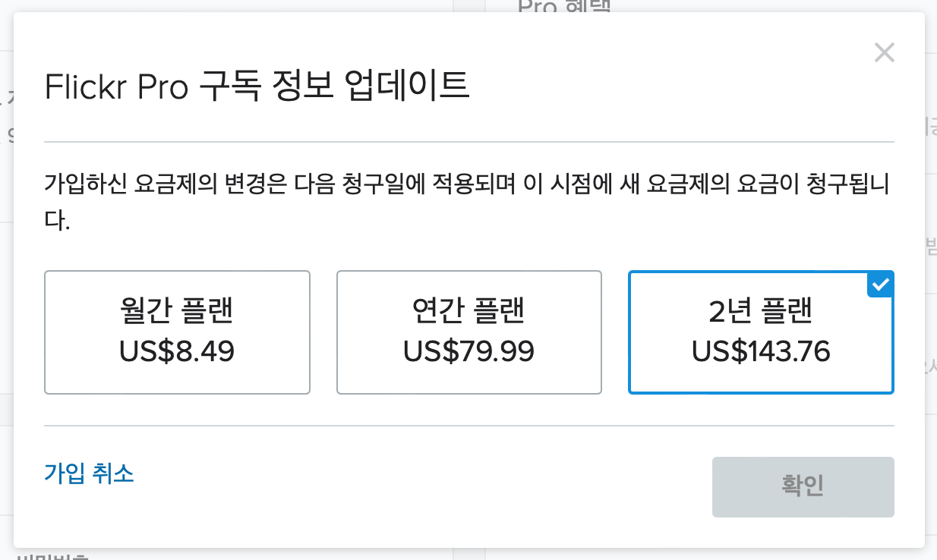Screen dimensions: 937x560
Task: Close the Flickr Pro subscription dialog
Action: point(885,53)
